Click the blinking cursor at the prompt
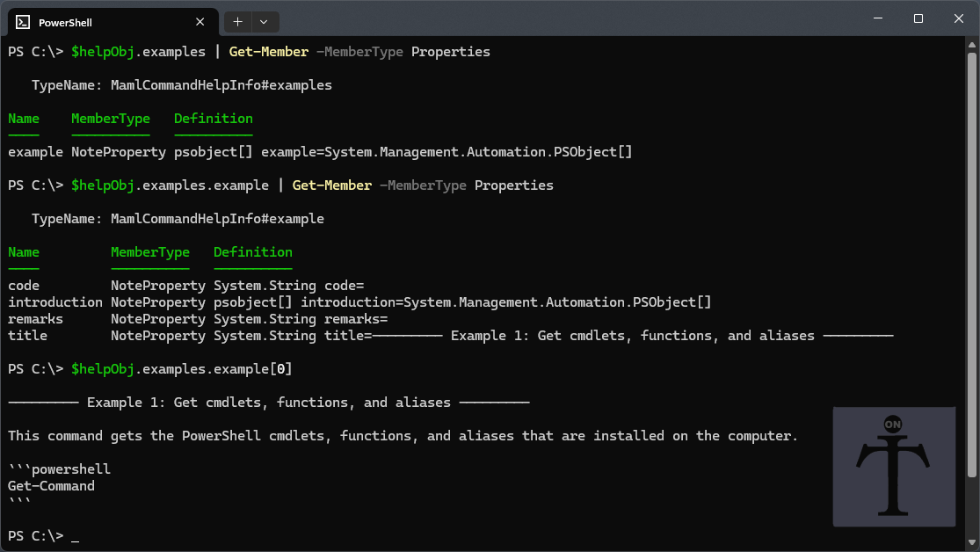This screenshot has width=980, height=552. 77,536
